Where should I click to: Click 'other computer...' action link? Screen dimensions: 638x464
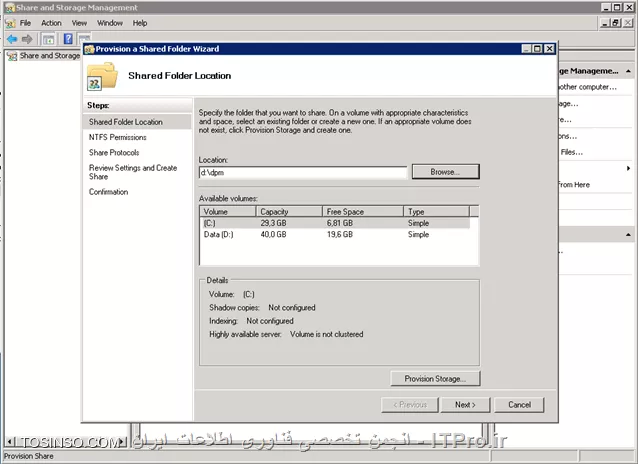[x=588, y=87]
